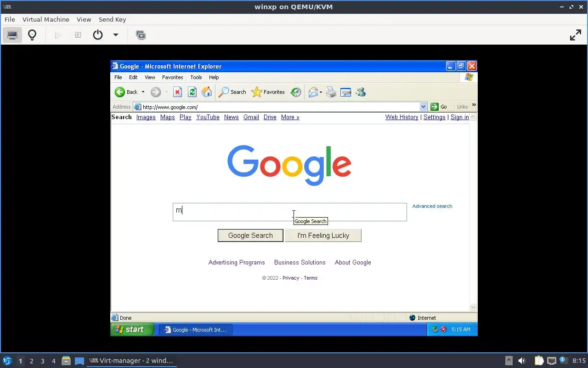Open virt-manager Virtual Machine menu

(x=46, y=19)
